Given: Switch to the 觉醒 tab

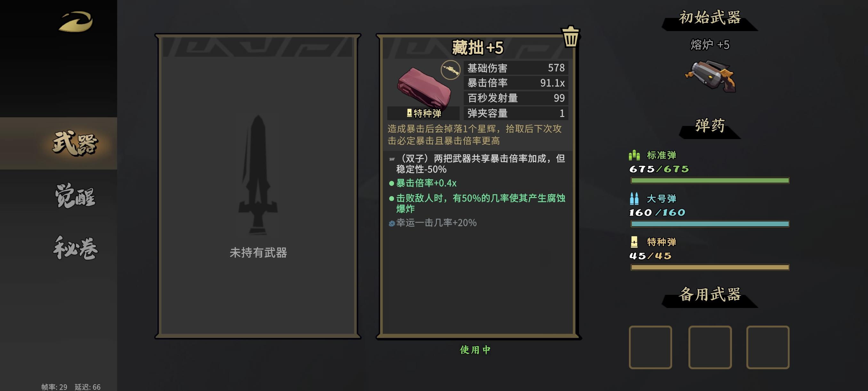Looking at the screenshot, I should (x=75, y=196).
